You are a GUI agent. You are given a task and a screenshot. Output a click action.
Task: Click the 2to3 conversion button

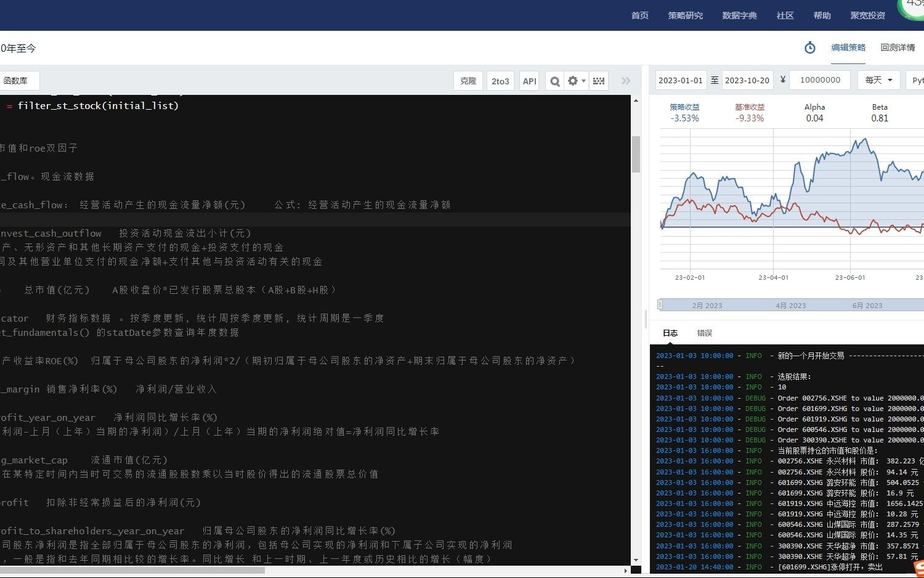[500, 81]
